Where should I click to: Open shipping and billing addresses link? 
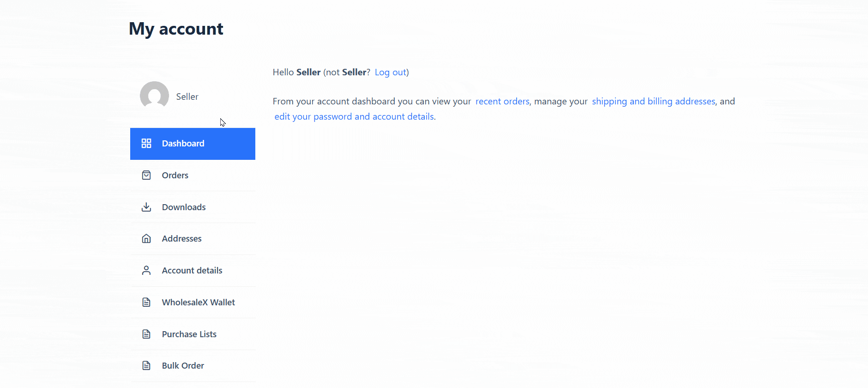pos(654,102)
